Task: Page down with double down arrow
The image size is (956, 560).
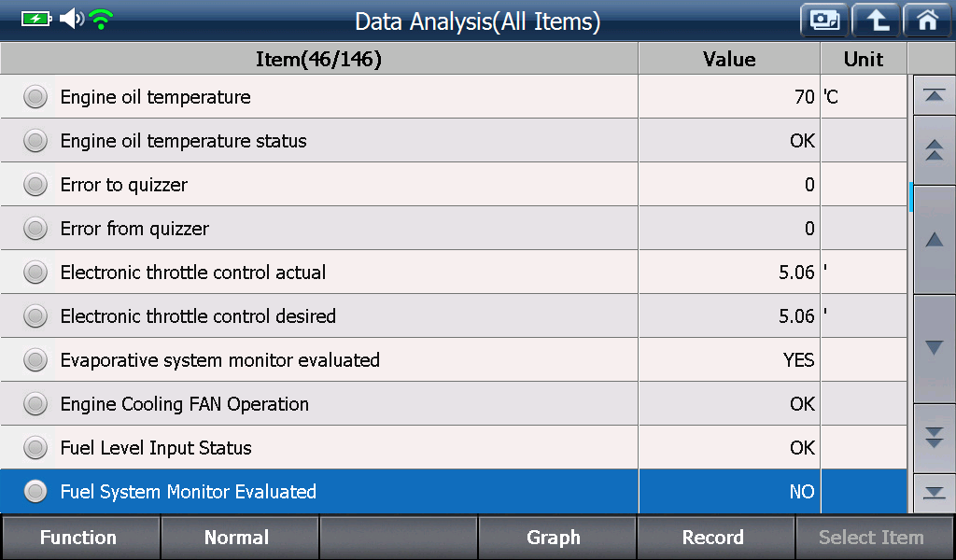Action: pos(934,438)
